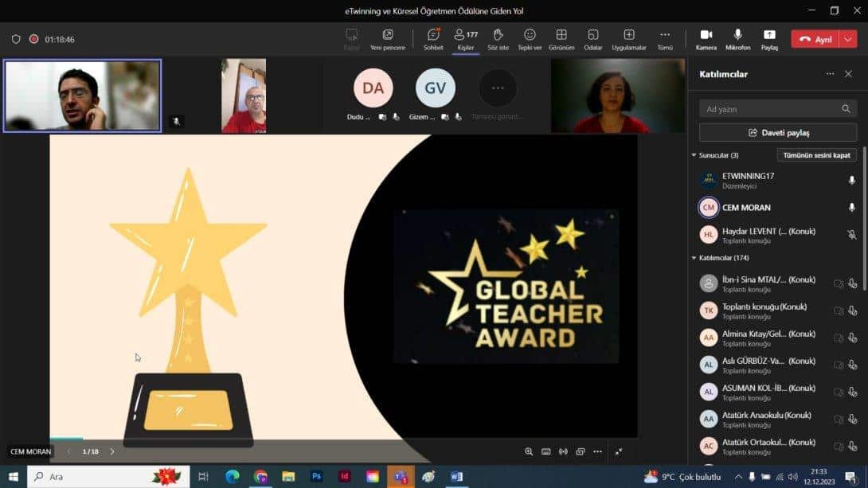Open Paylaş share content
This screenshot has height=488, width=868.
[769, 39]
